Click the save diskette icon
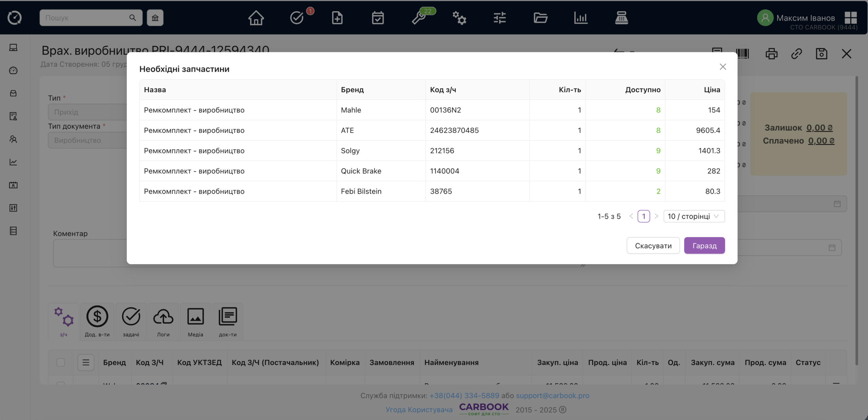This screenshot has width=868, height=420. pyautogui.click(x=821, y=54)
